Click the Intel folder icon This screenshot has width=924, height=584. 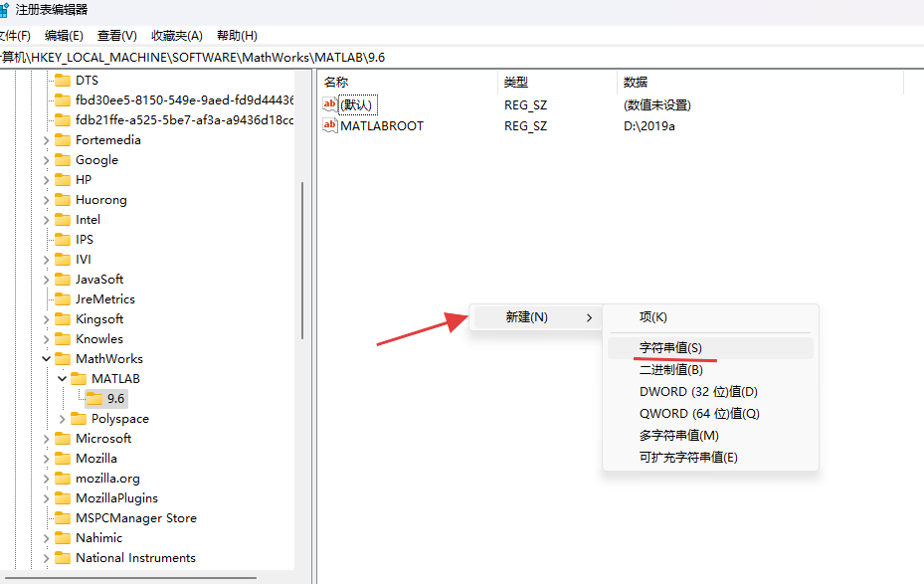(x=63, y=219)
